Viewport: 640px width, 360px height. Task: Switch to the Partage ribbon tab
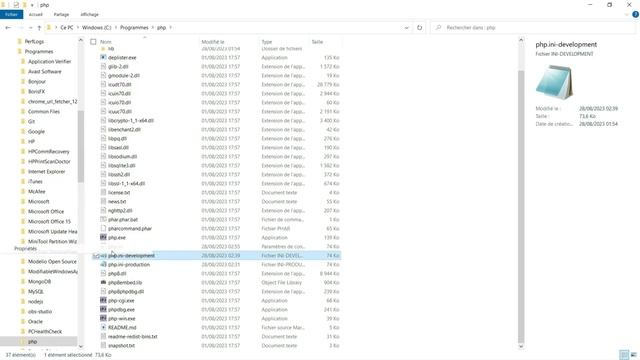click(61, 14)
